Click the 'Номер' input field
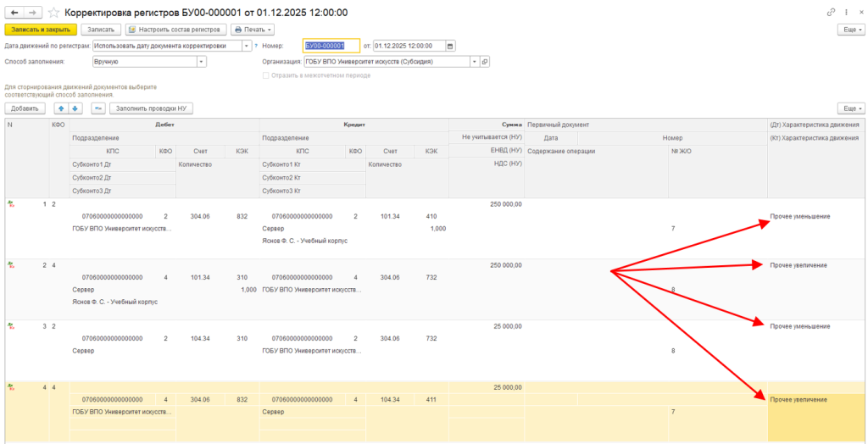Image resolution: width=868 pixels, height=444 pixels. [x=331, y=46]
